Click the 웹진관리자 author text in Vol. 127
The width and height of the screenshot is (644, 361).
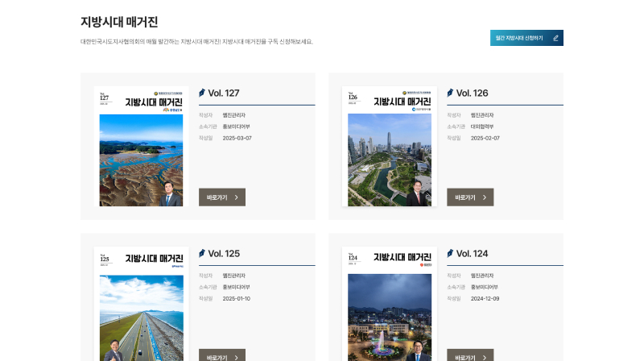[233, 115]
